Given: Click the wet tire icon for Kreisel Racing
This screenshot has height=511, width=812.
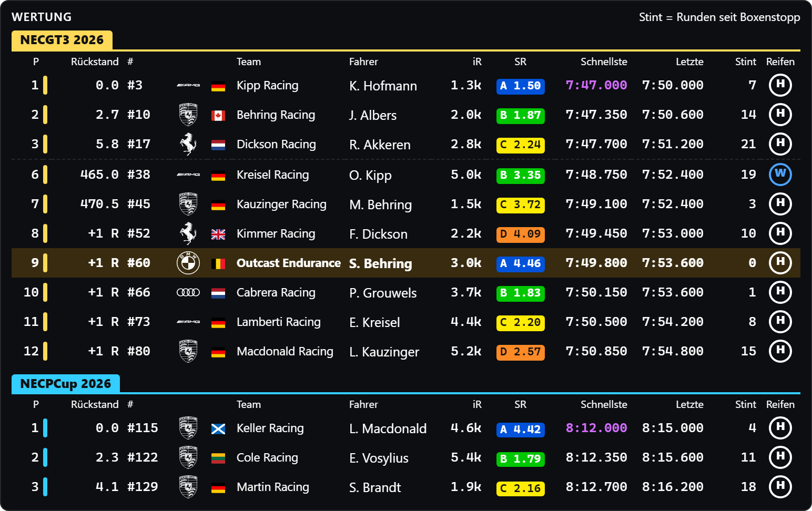Looking at the screenshot, I should point(780,175).
